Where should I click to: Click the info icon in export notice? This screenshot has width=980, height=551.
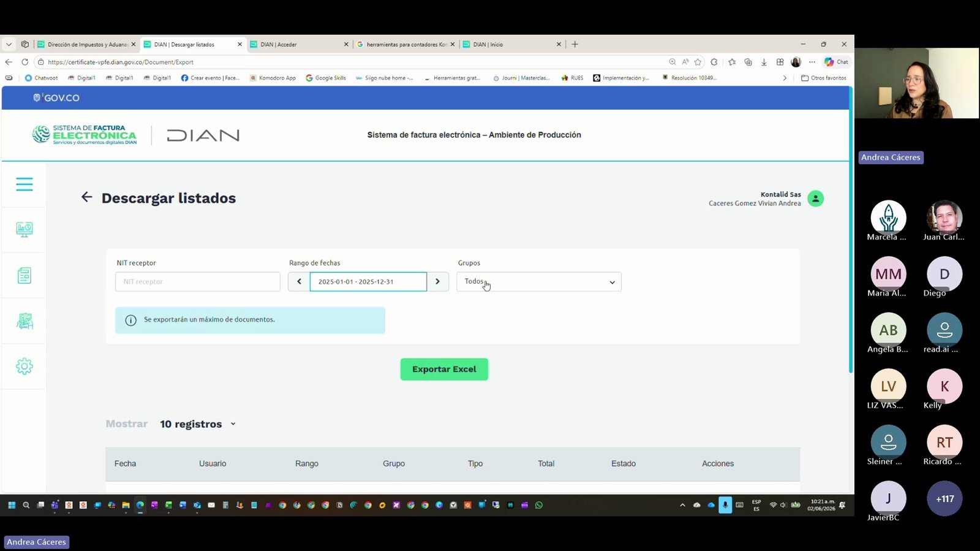tap(130, 320)
